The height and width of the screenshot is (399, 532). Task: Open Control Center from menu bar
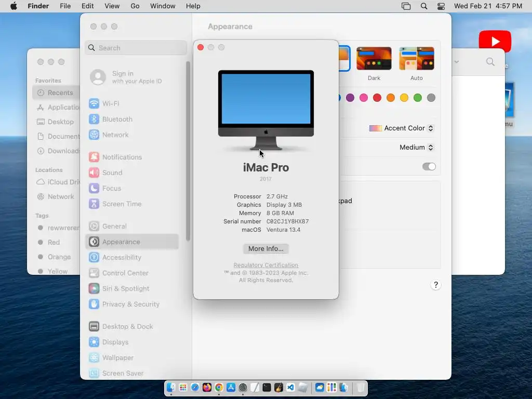point(441,6)
